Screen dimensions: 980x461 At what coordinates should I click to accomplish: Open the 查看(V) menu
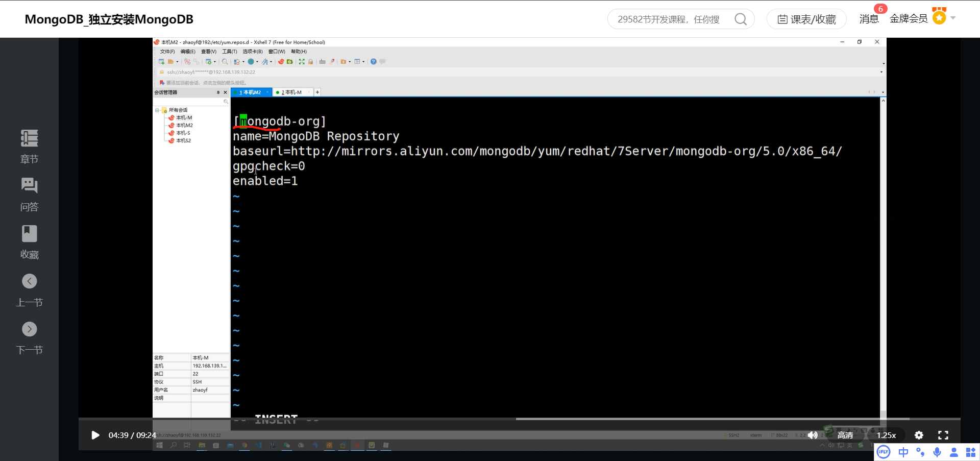(x=209, y=52)
